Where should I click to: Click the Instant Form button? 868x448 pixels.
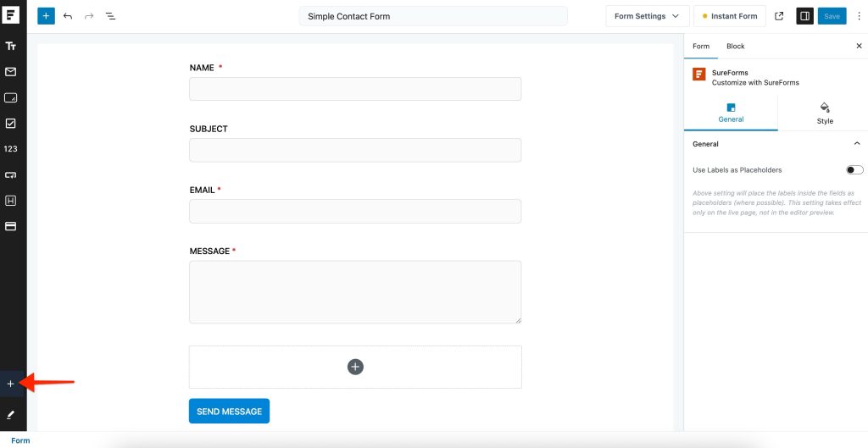pos(730,16)
